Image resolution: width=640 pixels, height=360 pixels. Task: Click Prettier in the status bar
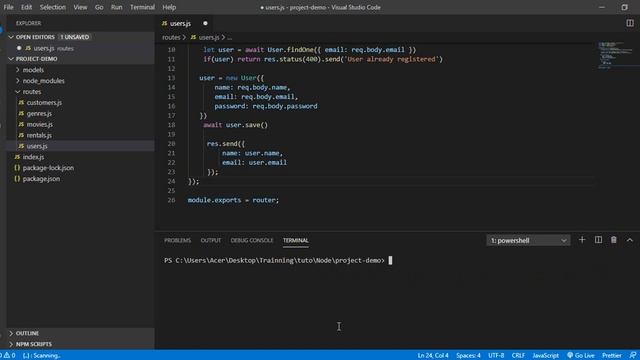coord(612,355)
